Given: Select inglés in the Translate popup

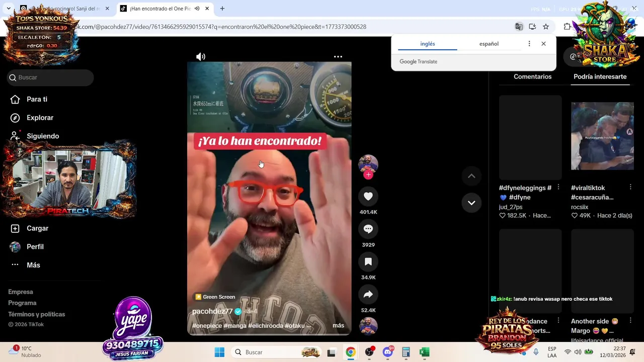Looking at the screenshot, I should [x=428, y=44].
